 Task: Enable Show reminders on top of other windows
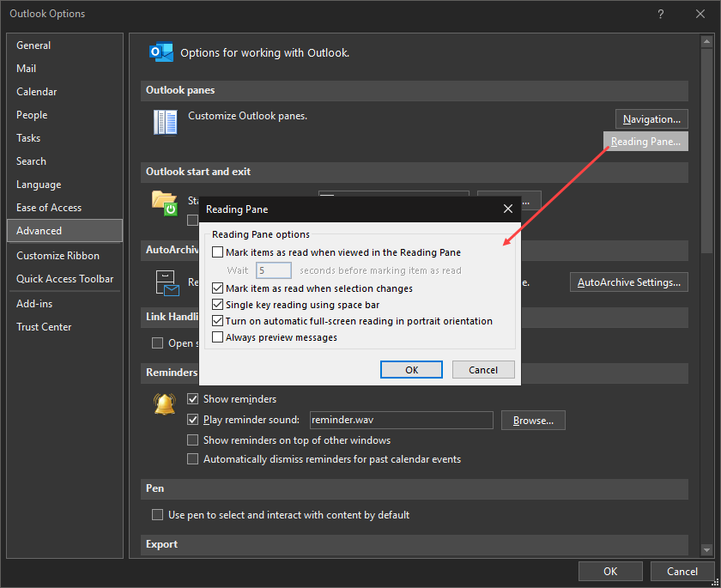click(192, 440)
